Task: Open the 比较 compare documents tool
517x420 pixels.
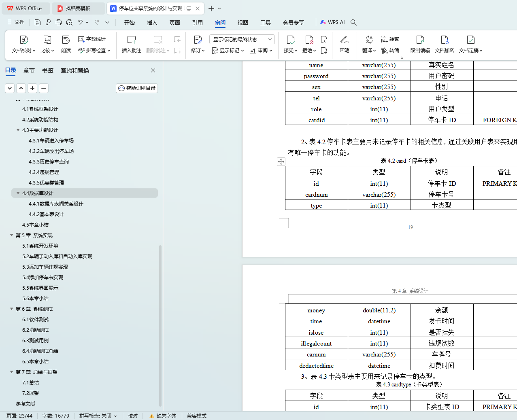Action: [47, 44]
